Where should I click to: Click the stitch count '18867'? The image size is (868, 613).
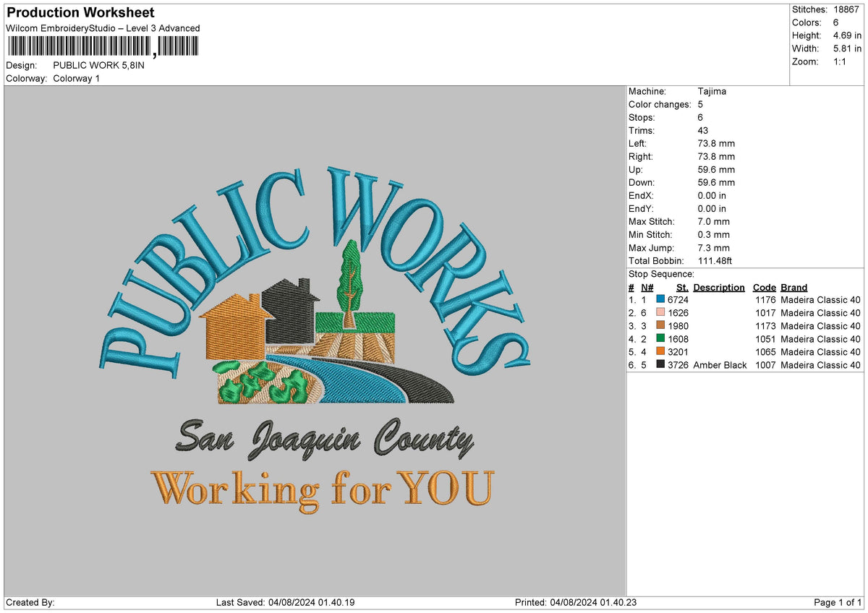coord(845,9)
